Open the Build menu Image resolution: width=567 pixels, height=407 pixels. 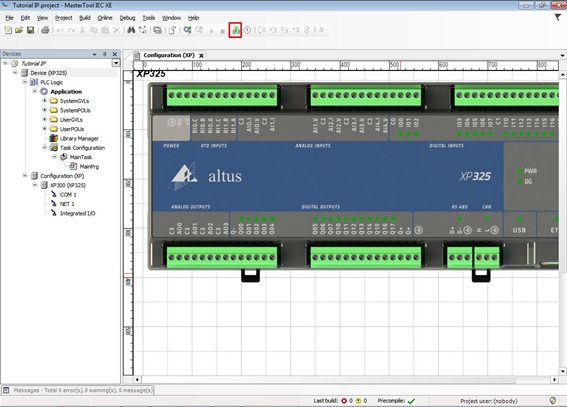pos(85,18)
